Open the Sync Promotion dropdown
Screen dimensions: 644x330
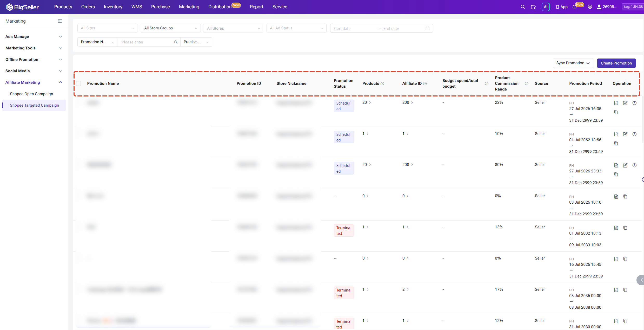point(573,63)
